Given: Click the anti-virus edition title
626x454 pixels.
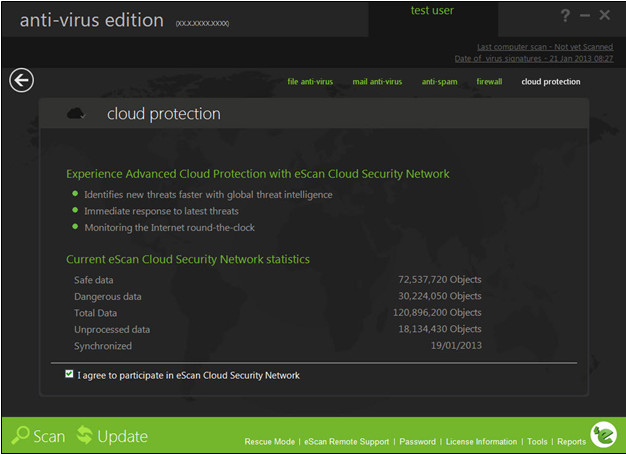Looking at the screenshot, I should (92, 20).
